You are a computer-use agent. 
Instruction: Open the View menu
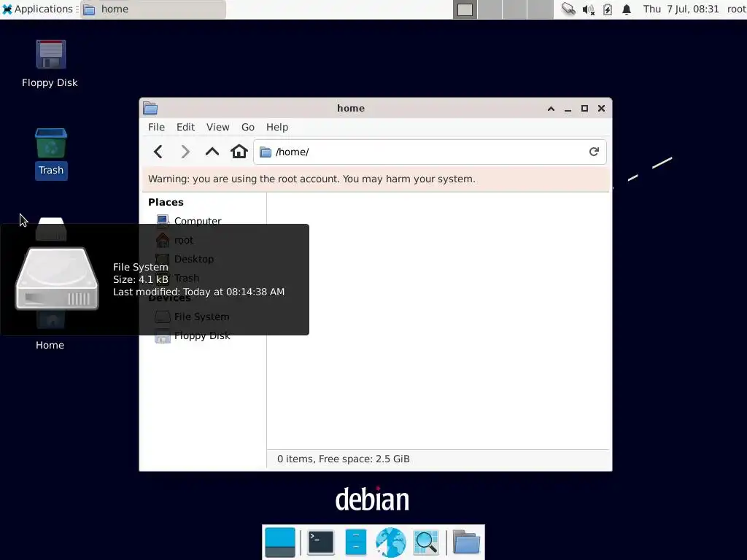point(217,127)
